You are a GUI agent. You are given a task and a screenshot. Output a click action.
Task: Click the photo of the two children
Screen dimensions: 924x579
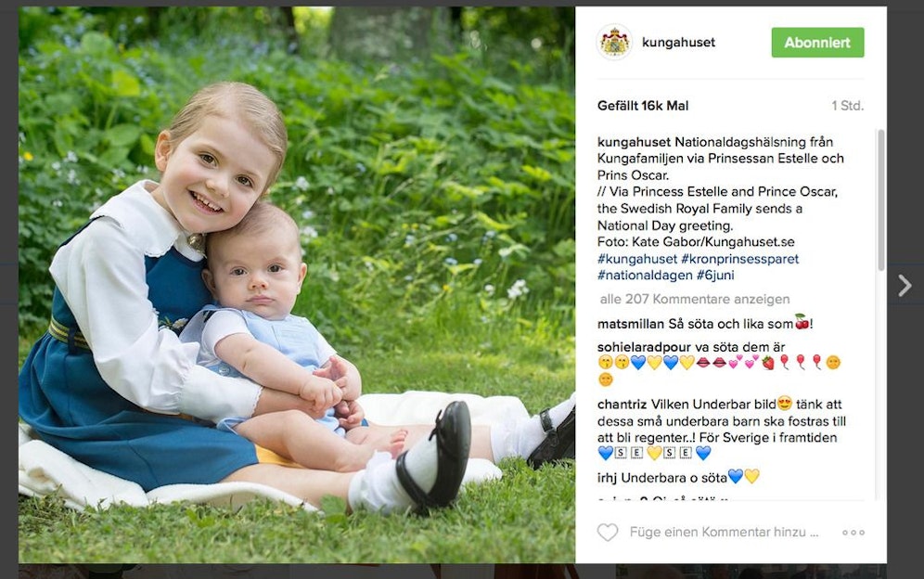pyautogui.click(x=297, y=285)
